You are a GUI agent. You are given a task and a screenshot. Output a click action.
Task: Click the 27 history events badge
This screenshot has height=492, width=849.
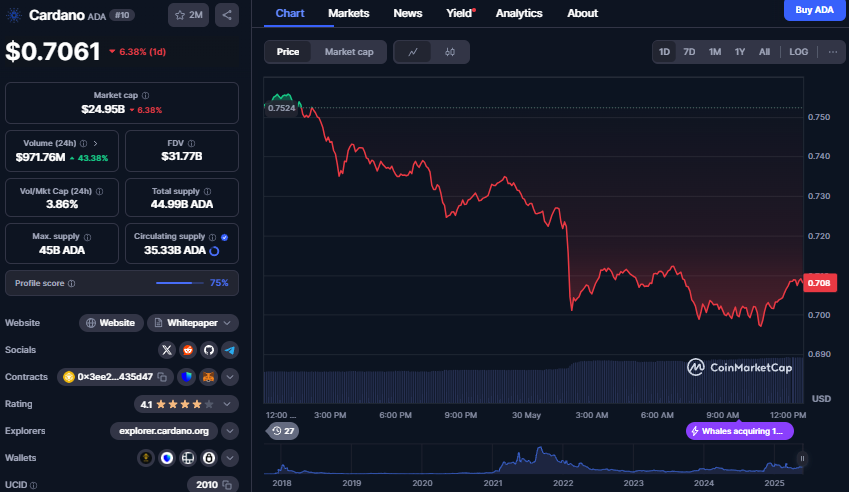click(283, 431)
